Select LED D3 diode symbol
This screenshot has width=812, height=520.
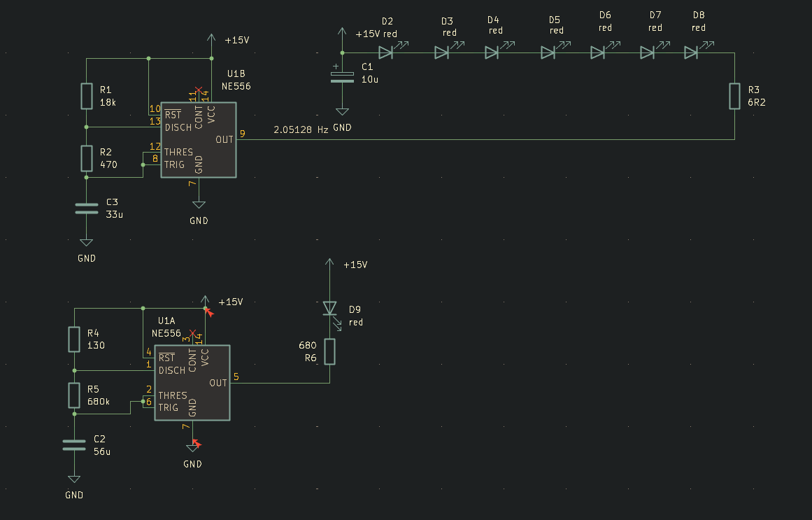(441, 52)
